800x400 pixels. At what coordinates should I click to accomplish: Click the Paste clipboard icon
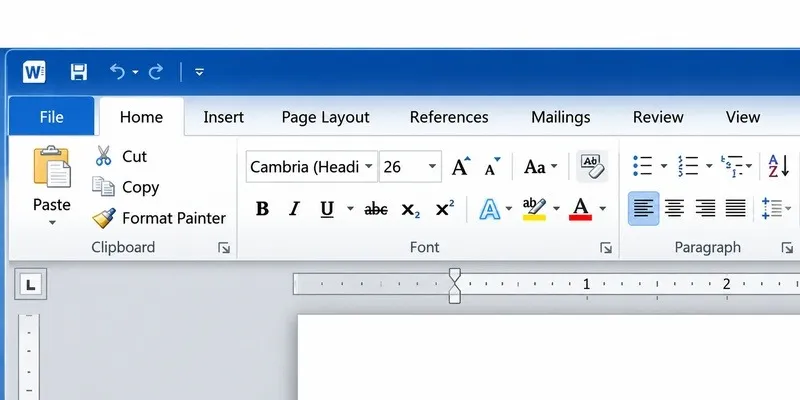coord(52,166)
